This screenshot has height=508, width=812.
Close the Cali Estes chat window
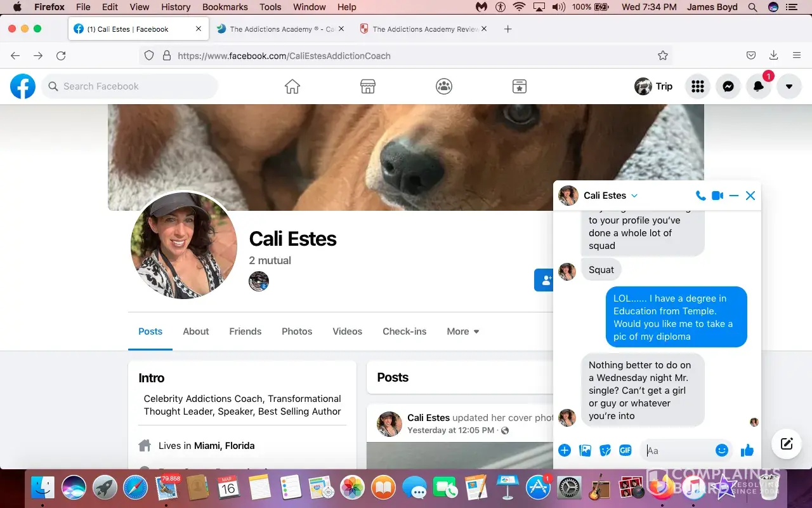pyautogui.click(x=750, y=196)
